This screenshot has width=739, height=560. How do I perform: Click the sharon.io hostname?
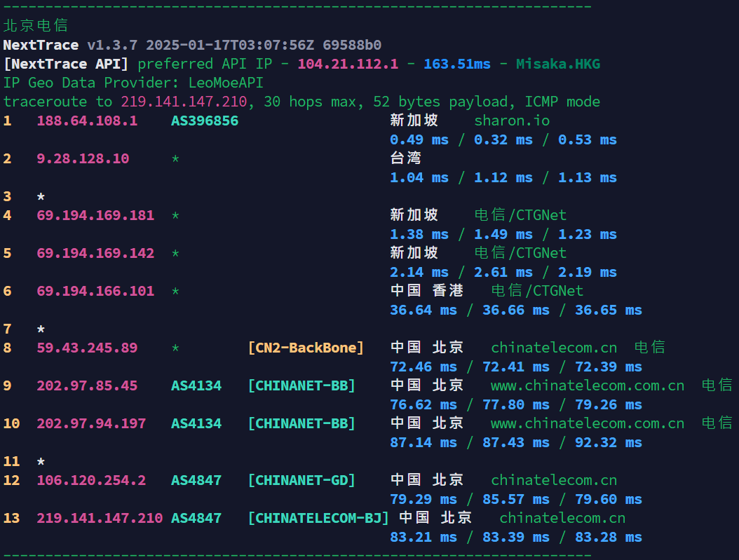(x=512, y=121)
